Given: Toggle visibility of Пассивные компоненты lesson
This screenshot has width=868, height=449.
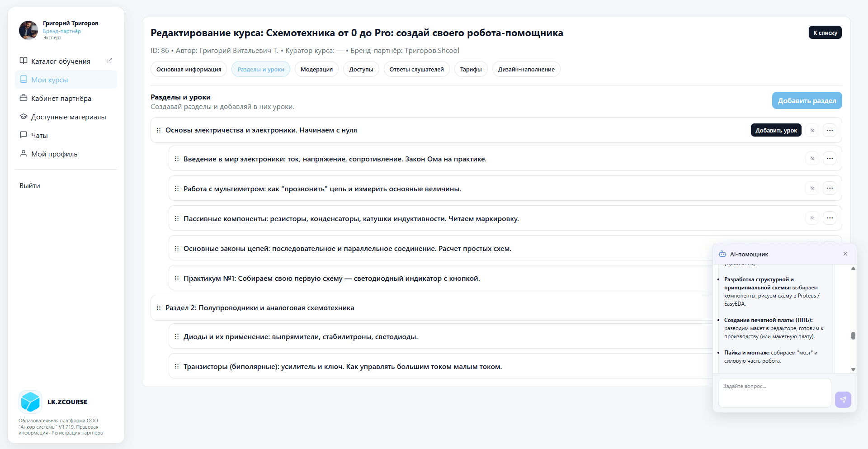Looking at the screenshot, I should coord(812,218).
